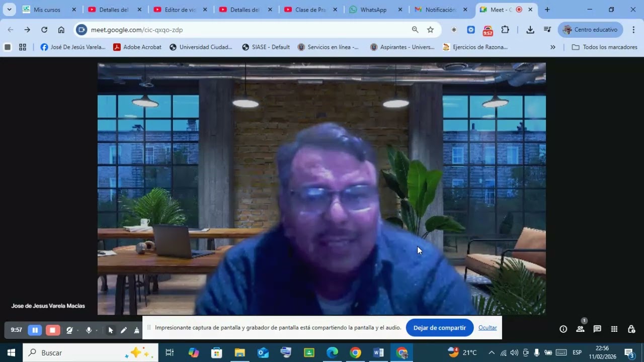644x362 pixels.
Task: Click the clear annotations broom icon
Action: click(x=136, y=330)
